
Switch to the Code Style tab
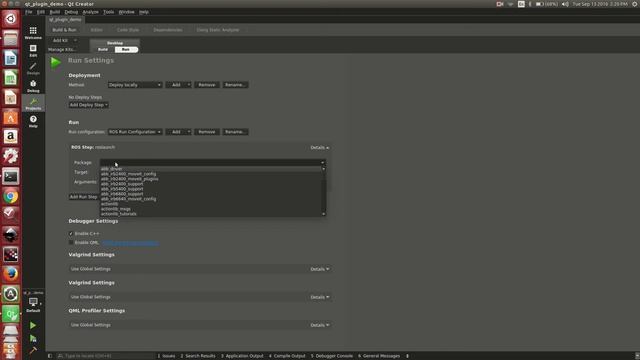[128, 30]
